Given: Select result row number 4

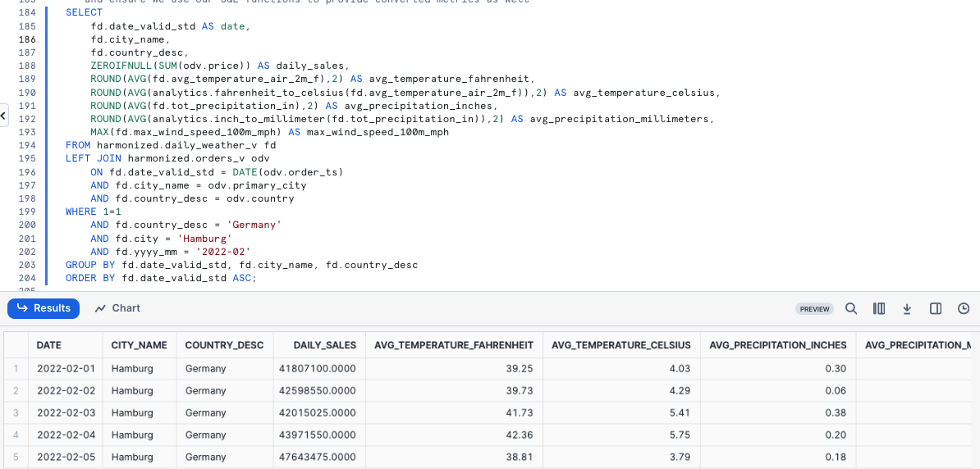Looking at the screenshot, I should click(x=16, y=435).
